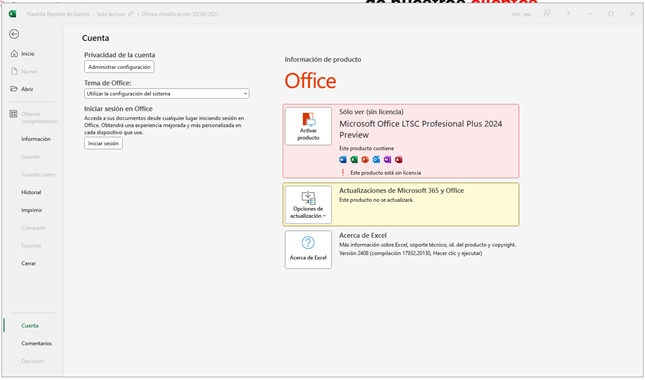
Task: Click the Iniciar sesión button
Action: 103,144
